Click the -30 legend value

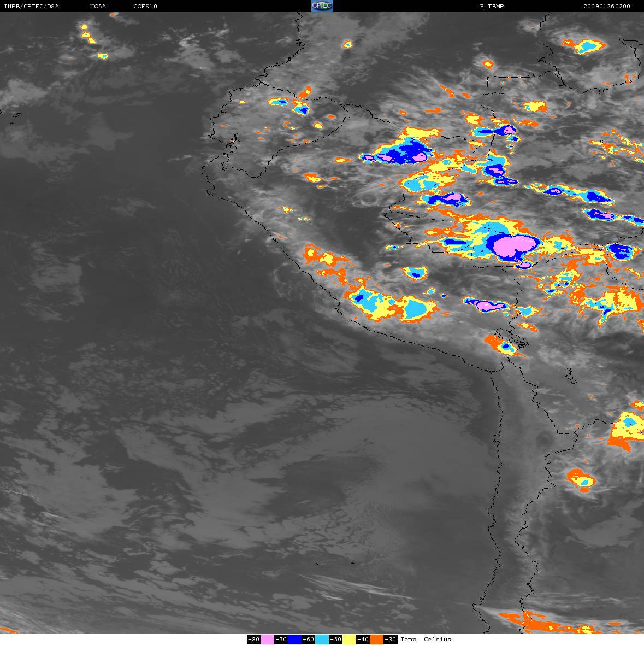(391, 639)
